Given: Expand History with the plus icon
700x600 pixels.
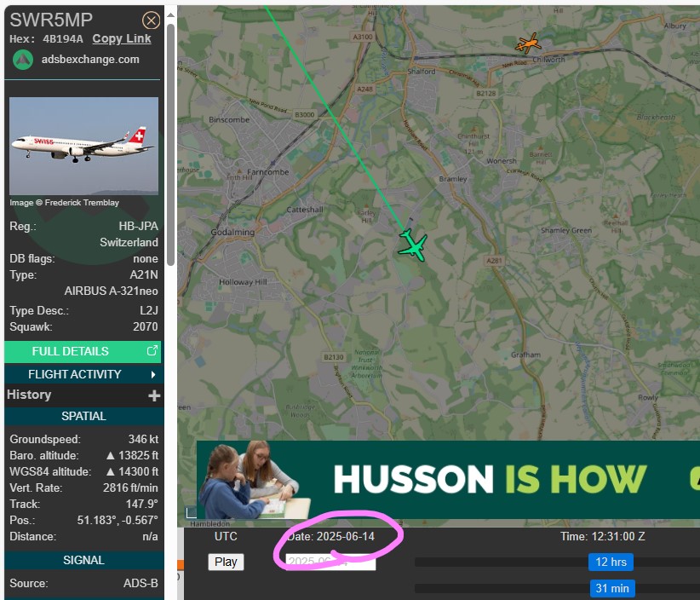Looking at the screenshot, I should 154,395.
